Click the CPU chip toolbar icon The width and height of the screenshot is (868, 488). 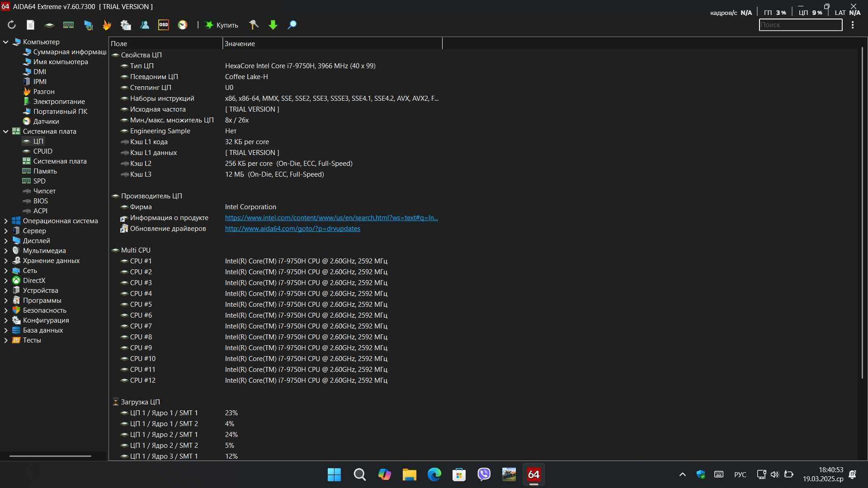pyautogui.click(x=49, y=25)
